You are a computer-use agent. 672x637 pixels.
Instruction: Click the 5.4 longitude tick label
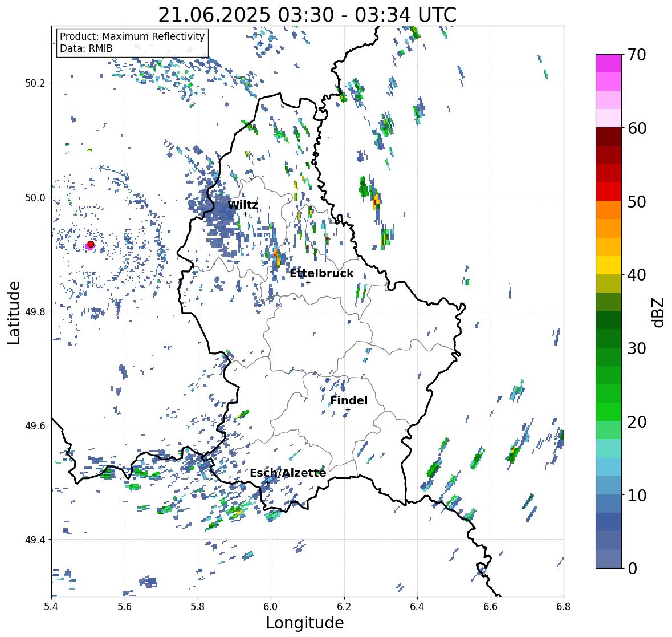point(51,607)
